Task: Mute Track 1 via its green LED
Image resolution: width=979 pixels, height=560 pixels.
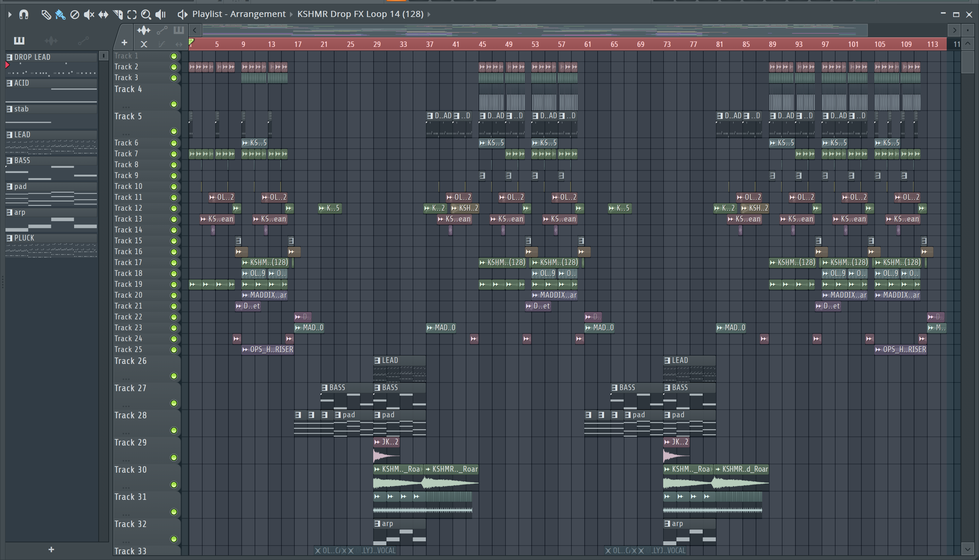Action: 174,56
